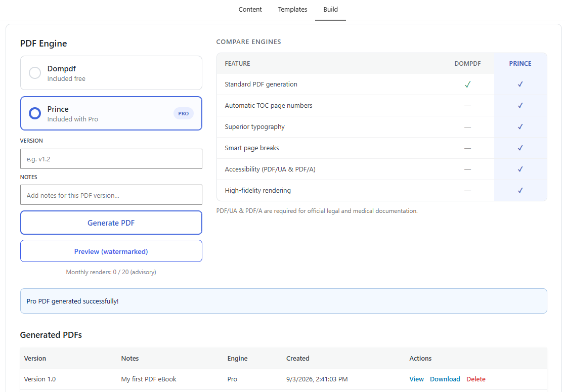
Task: Click the Dompdf dash for Accessibility row
Action: point(467,169)
